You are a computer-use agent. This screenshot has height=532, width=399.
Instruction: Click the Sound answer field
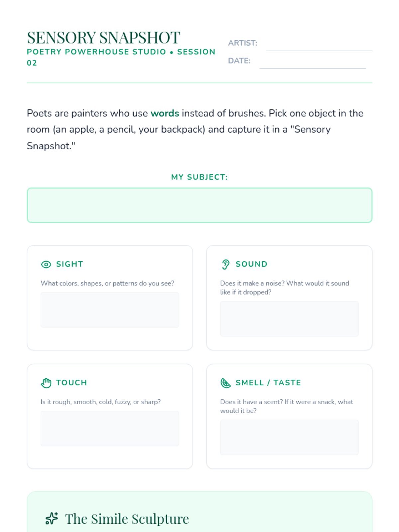(x=289, y=319)
